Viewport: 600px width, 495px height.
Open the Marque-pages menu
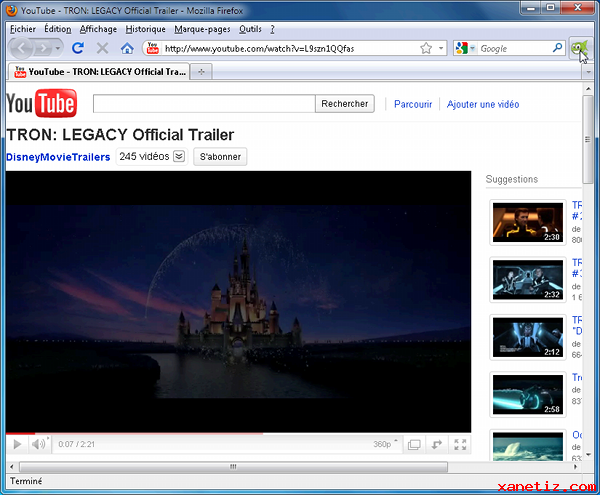pyautogui.click(x=202, y=29)
